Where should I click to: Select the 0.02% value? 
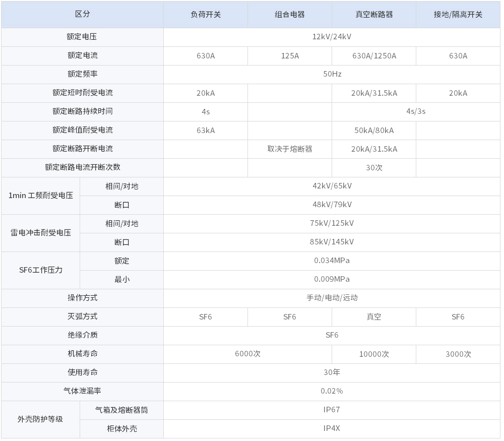(x=332, y=391)
